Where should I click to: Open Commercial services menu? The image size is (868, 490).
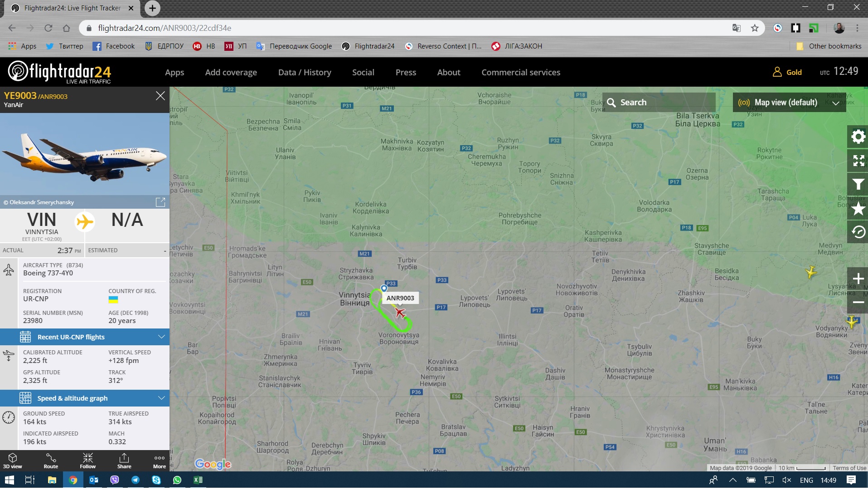click(x=520, y=73)
